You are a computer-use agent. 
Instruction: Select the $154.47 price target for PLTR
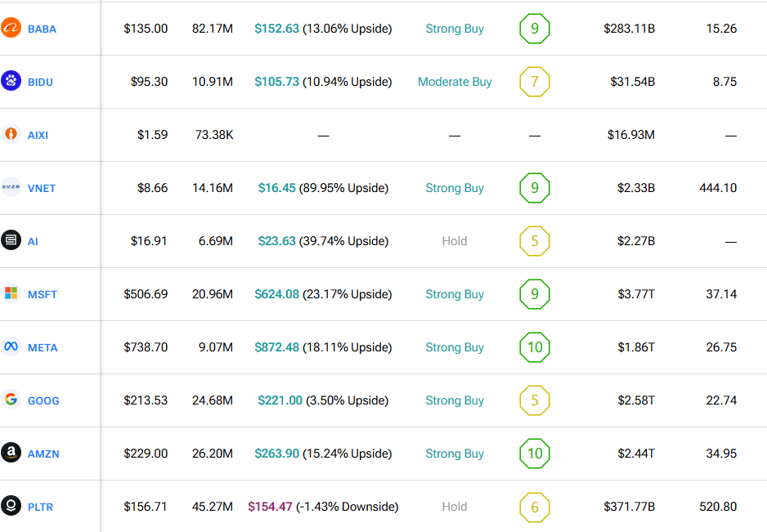point(270,507)
